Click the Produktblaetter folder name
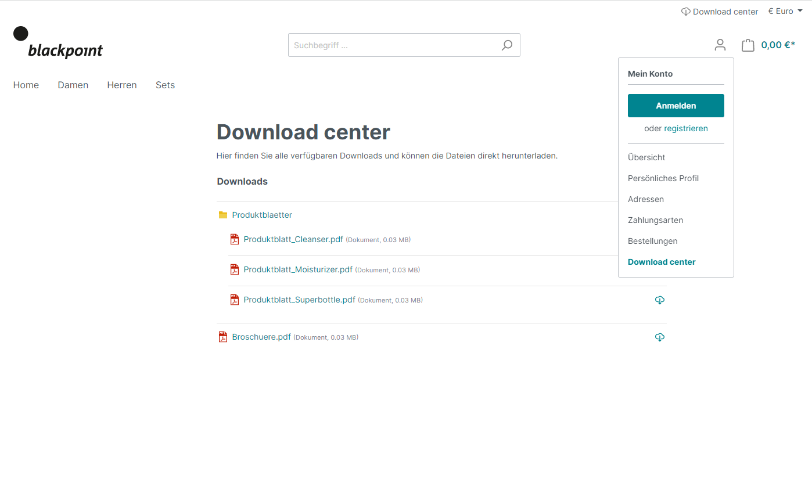Viewport: 812px width, 504px height. pos(262,215)
